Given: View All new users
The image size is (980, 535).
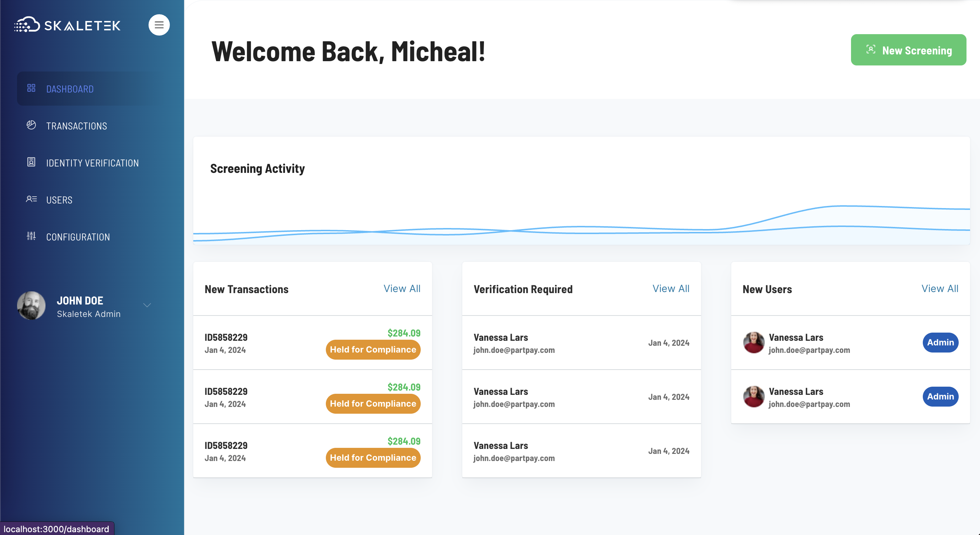Looking at the screenshot, I should tap(940, 288).
